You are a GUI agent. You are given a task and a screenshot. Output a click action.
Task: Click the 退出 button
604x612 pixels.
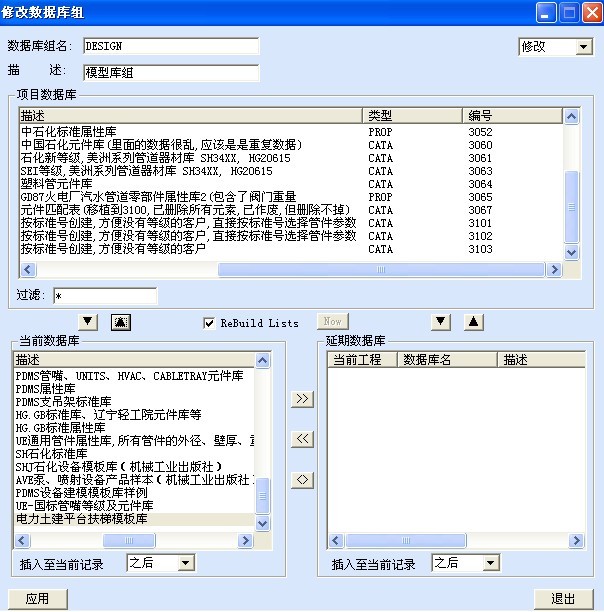tap(563, 599)
